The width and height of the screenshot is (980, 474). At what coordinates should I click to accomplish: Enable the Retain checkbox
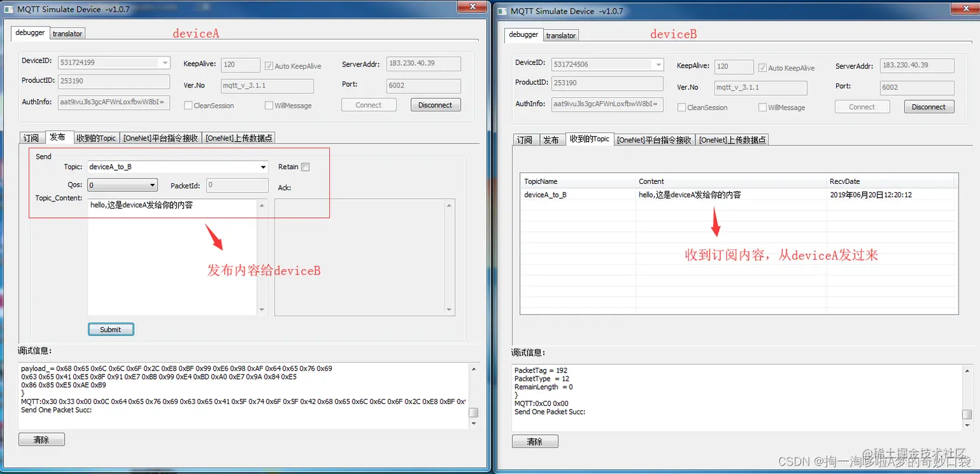[x=305, y=166]
